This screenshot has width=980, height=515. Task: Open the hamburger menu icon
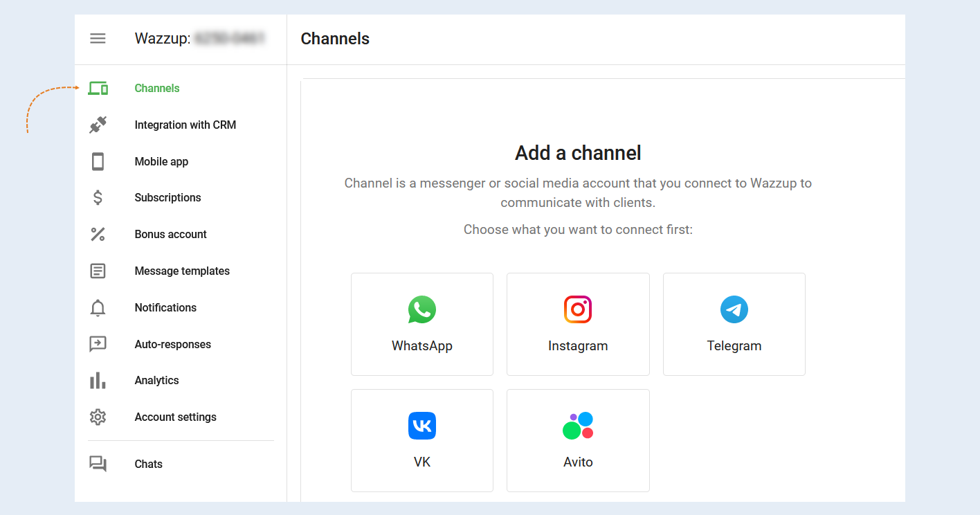[98, 39]
